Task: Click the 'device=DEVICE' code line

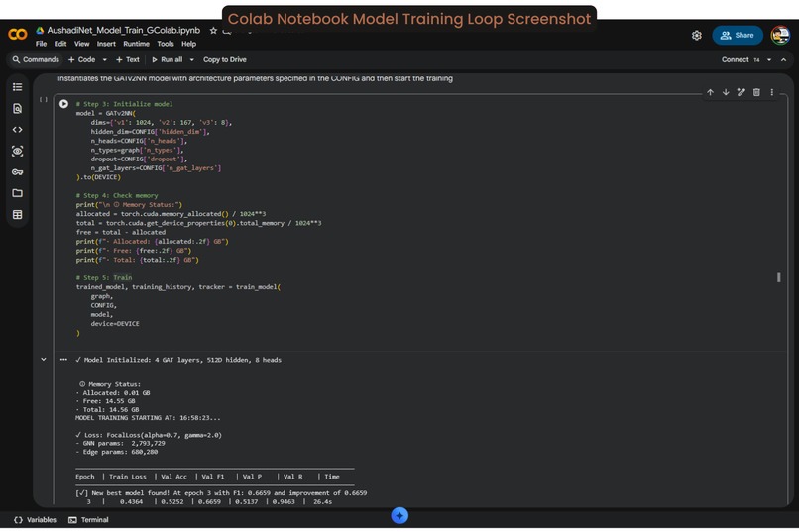Action: pos(115,324)
